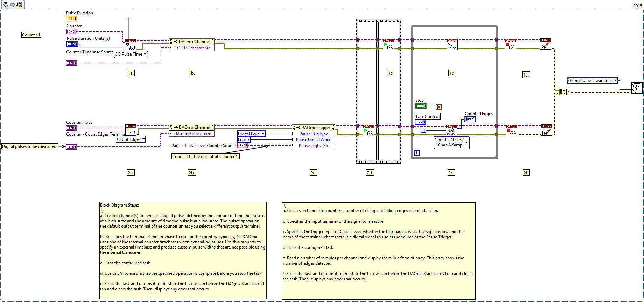Select the Pulse Duration Units I32 terminal
The width and height of the screenshot is (644, 302).
[72, 44]
